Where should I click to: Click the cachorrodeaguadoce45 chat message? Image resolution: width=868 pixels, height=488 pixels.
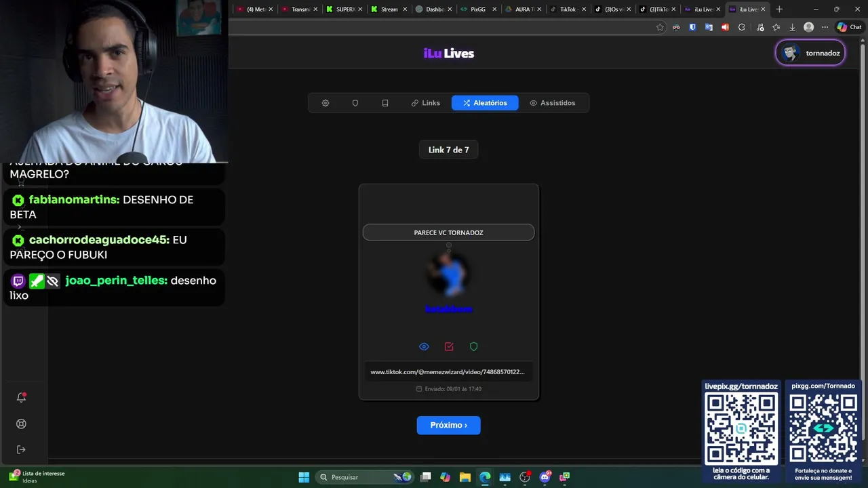tap(114, 247)
